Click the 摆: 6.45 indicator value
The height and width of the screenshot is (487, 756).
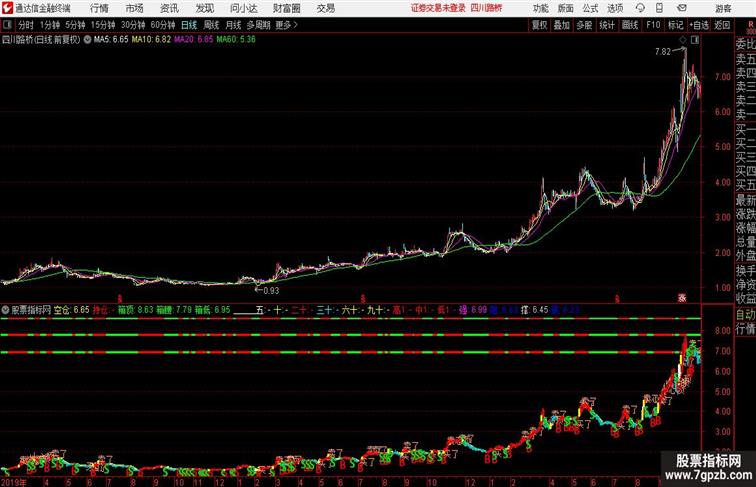point(535,310)
